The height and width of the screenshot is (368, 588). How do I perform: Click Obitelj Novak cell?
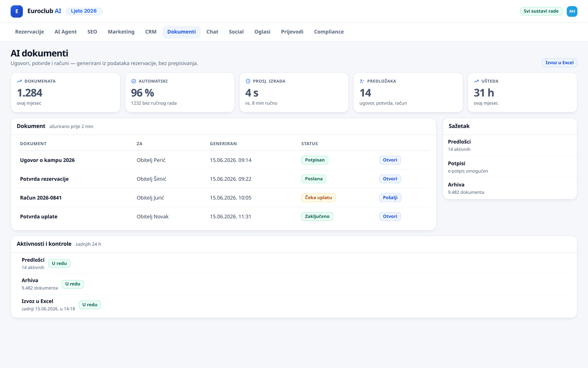tap(153, 217)
